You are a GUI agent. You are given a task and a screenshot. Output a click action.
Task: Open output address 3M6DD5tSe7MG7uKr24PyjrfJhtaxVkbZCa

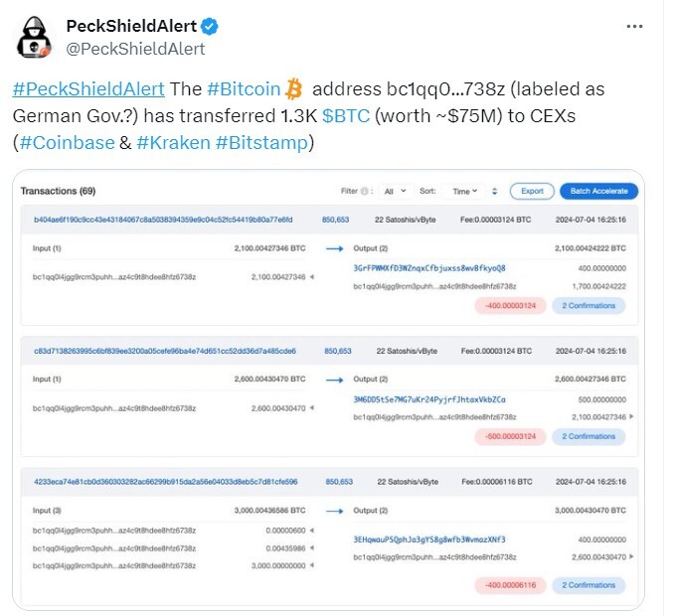[429, 399]
